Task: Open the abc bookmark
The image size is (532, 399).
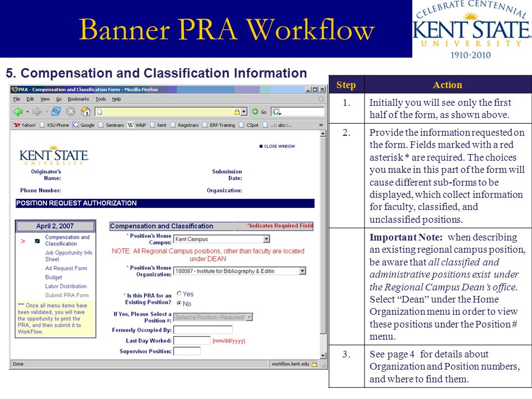Action: 278,125
